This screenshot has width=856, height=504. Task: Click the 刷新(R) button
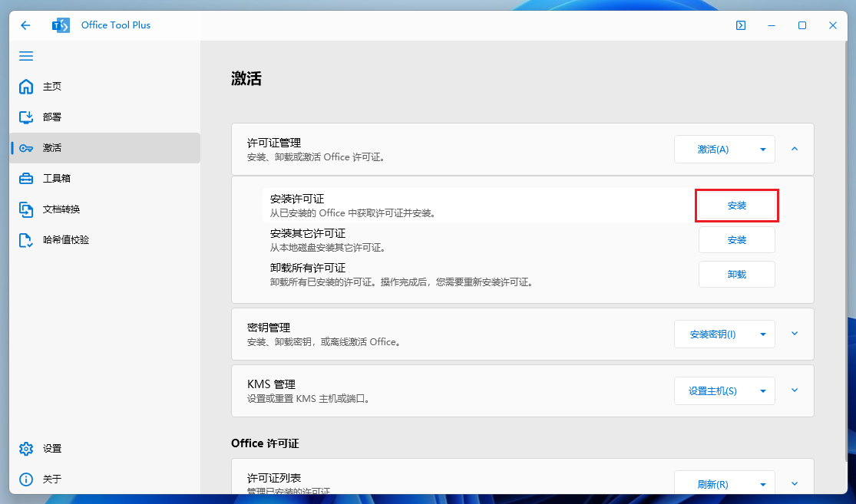click(713, 484)
